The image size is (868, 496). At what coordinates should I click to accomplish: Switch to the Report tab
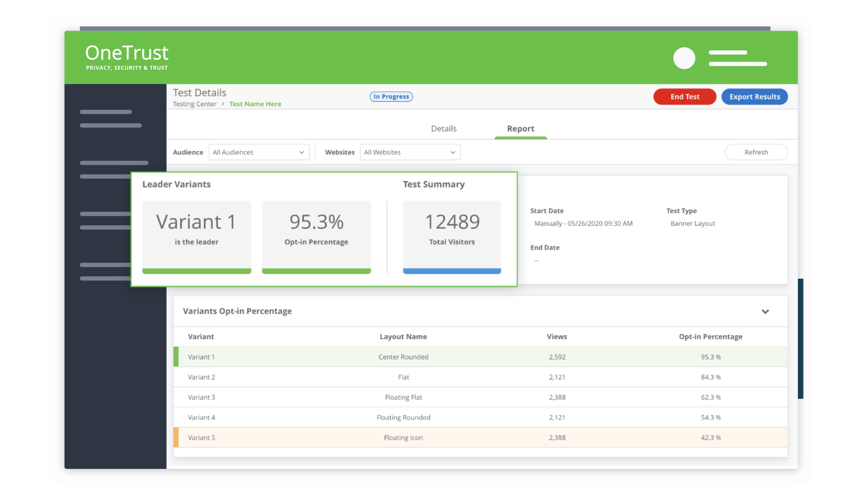coord(520,129)
